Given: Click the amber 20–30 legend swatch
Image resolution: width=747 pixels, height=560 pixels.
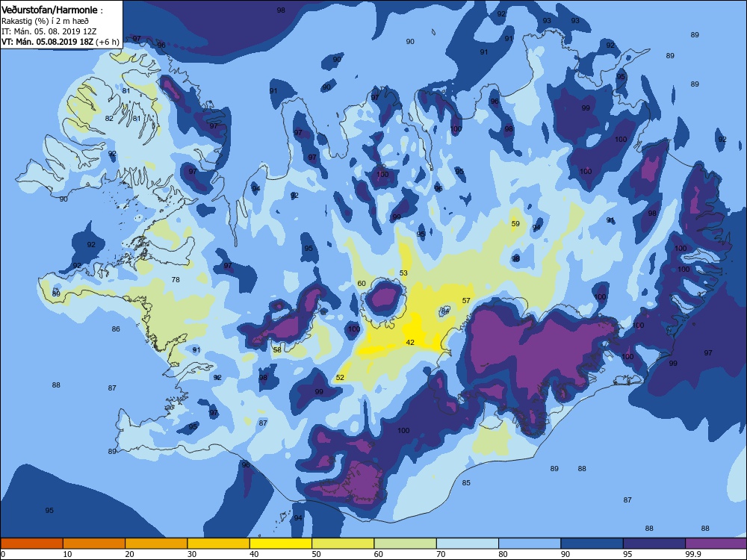Looking at the screenshot, I should [x=156, y=544].
